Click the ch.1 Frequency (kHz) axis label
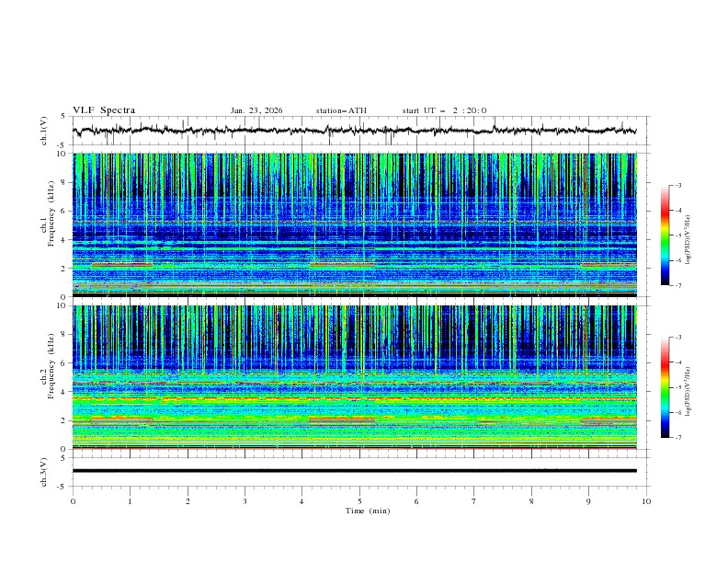 [x=51, y=215]
